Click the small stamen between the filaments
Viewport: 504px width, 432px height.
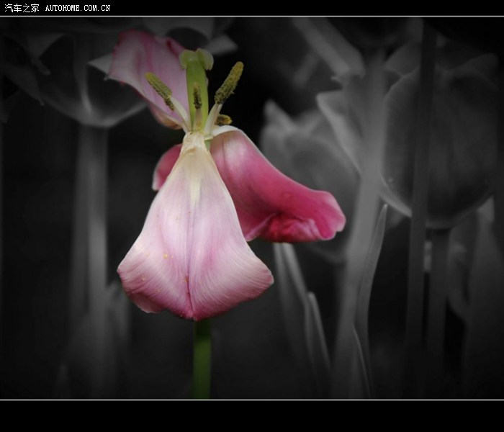point(197,97)
